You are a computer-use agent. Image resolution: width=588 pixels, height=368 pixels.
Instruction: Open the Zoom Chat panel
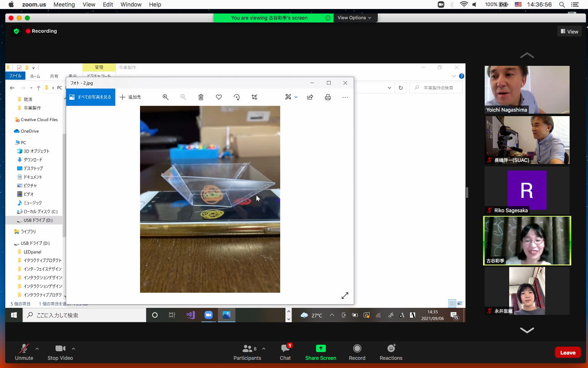(x=285, y=352)
